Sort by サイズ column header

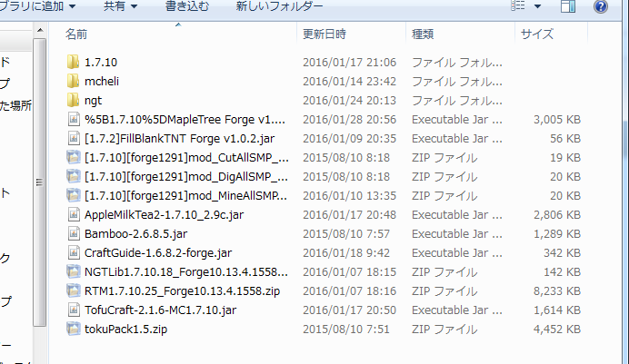[536, 34]
